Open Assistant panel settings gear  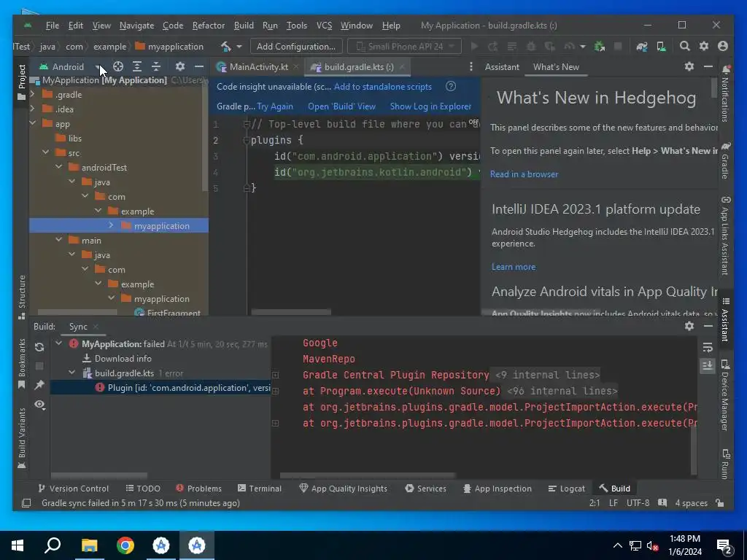[x=689, y=66]
